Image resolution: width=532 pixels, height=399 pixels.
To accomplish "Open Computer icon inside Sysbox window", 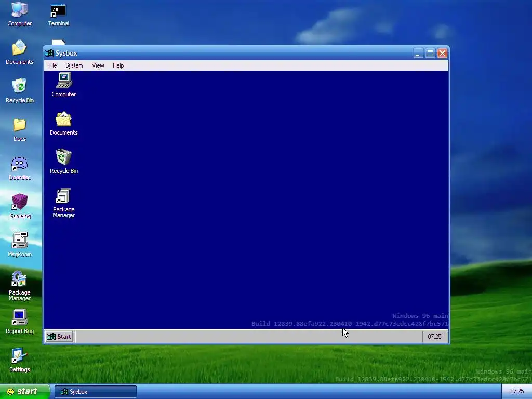I will coord(64,85).
